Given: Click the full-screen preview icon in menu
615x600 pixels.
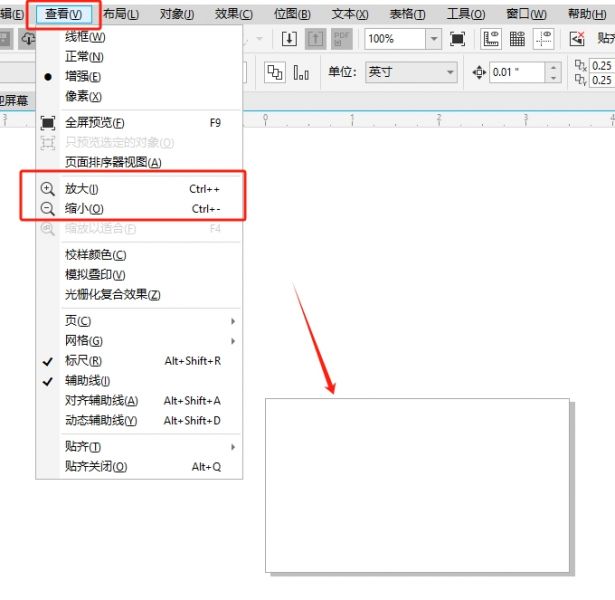Looking at the screenshot, I should (x=47, y=123).
